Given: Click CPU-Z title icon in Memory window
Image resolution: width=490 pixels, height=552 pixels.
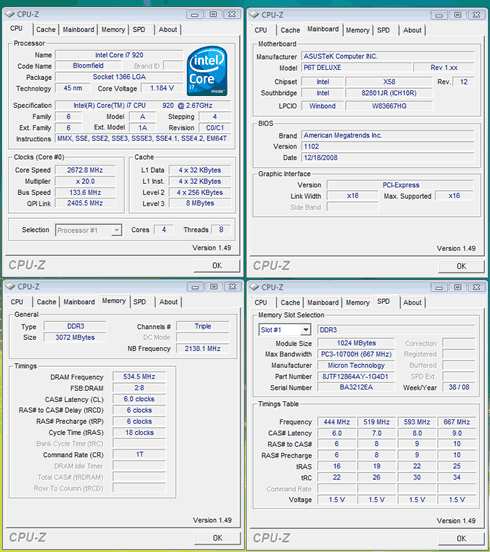Looking at the screenshot, I should (x=10, y=287).
